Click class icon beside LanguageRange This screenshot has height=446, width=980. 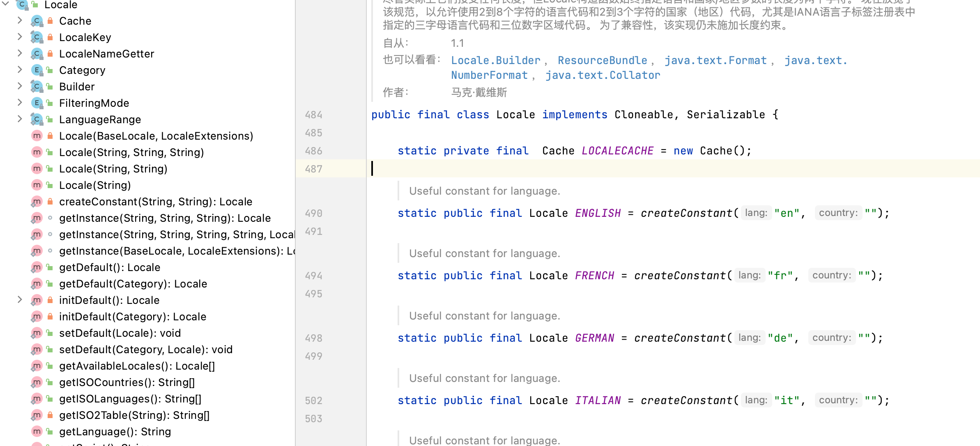click(37, 120)
